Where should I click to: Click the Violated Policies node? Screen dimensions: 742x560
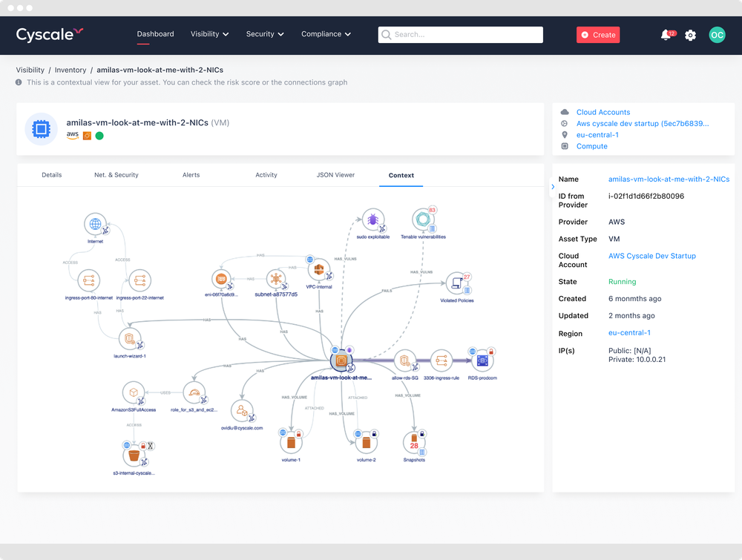coord(456,282)
